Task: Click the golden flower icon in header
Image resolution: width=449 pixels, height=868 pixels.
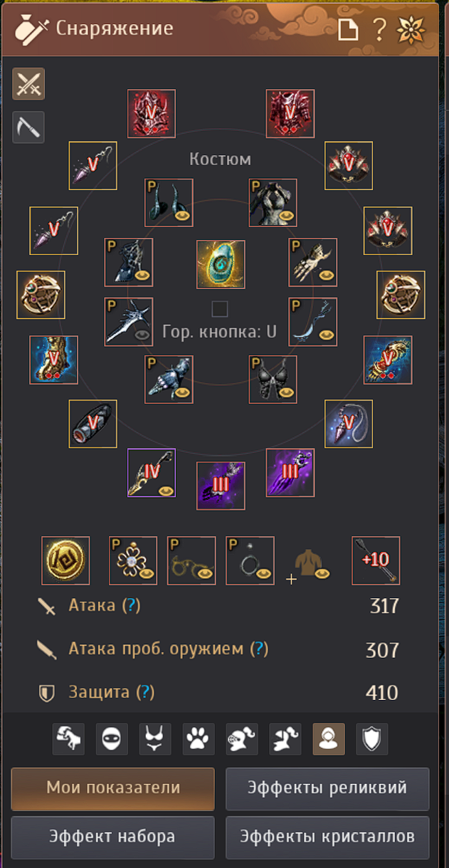Action: tap(411, 30)
